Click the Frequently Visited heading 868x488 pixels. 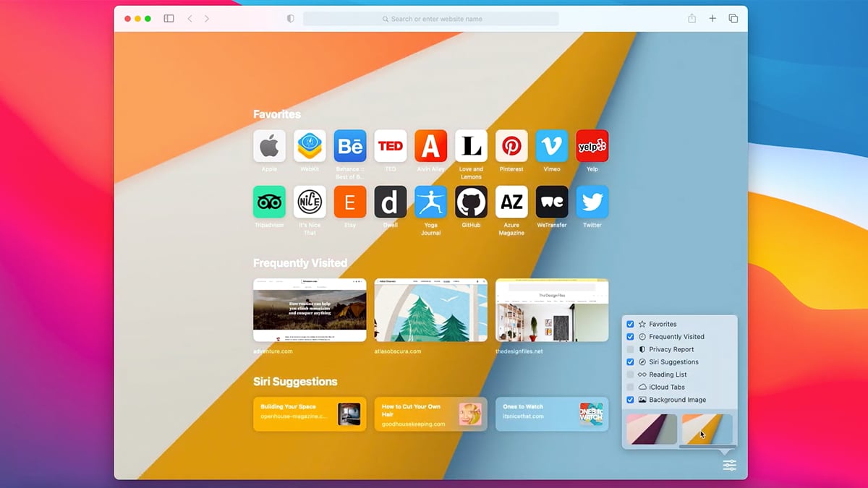point(300,263)
